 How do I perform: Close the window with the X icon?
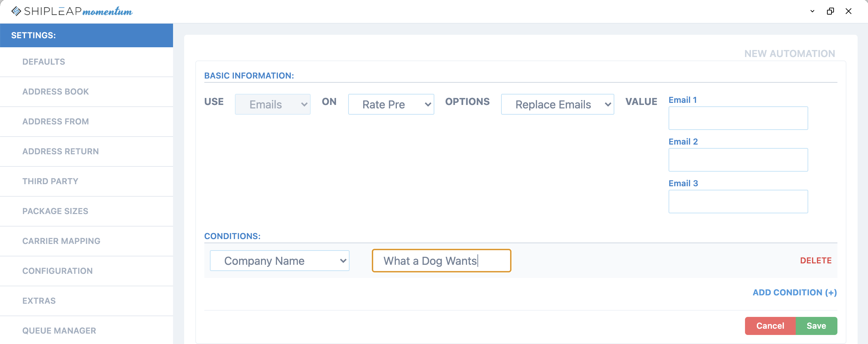coord(849,11)
